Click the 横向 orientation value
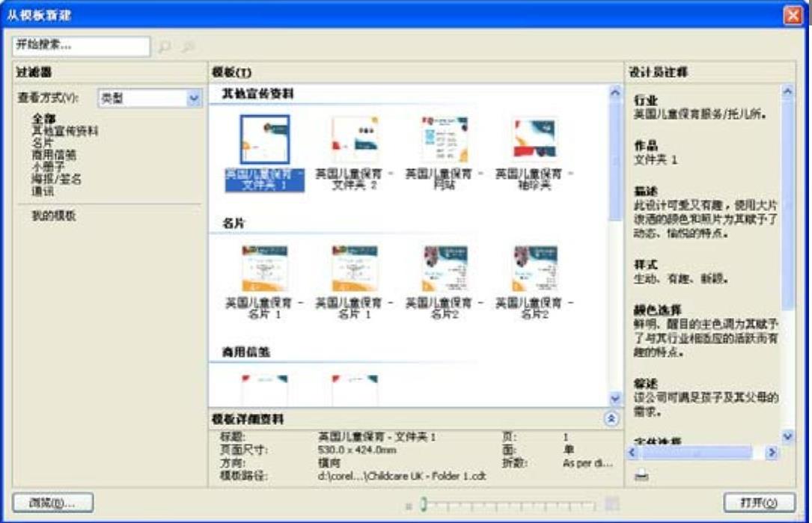812x523 pixels. click(329, 462)
